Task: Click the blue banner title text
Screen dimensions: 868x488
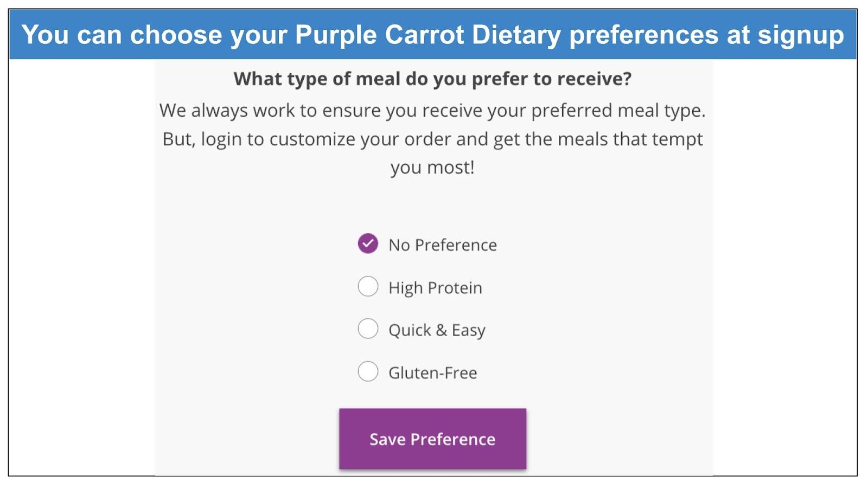Action: click(432, 35)
